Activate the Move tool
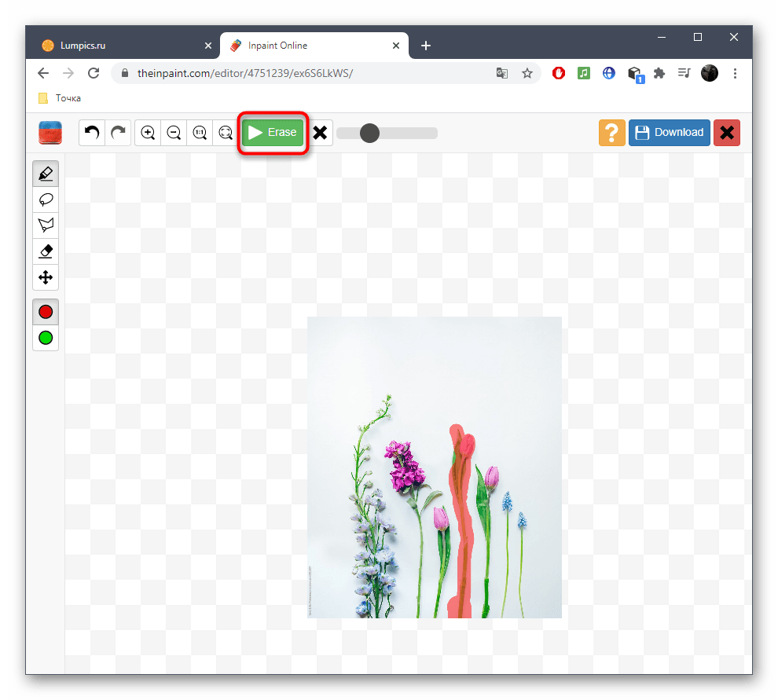This screenshot has width=778, height=700. pyautogui.click(x=46, y=277)
